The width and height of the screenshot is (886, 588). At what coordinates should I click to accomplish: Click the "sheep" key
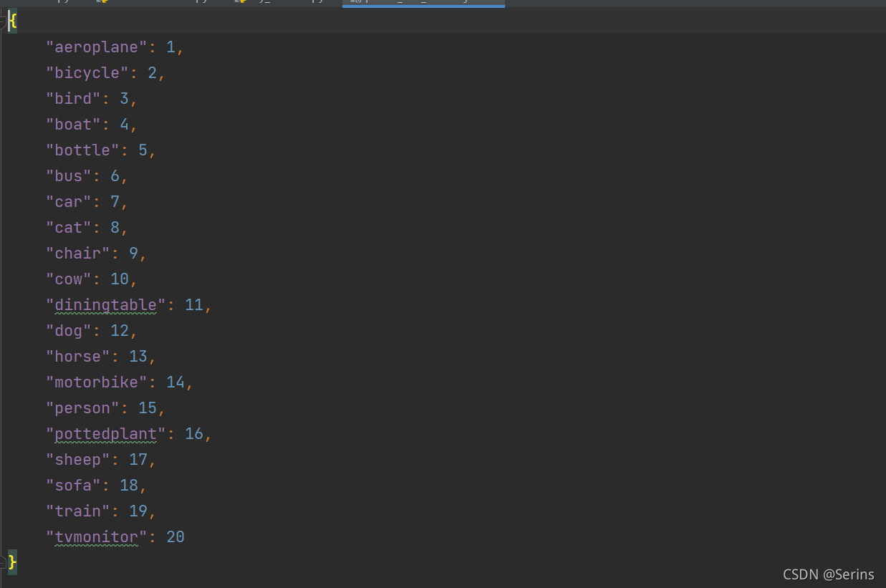click(78, 460)
